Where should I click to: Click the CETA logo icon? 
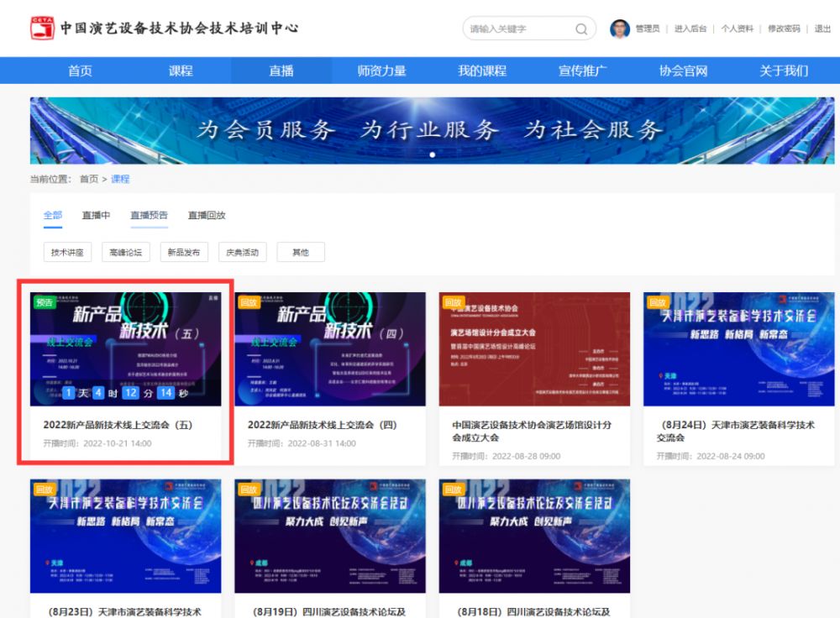[42, 29]
